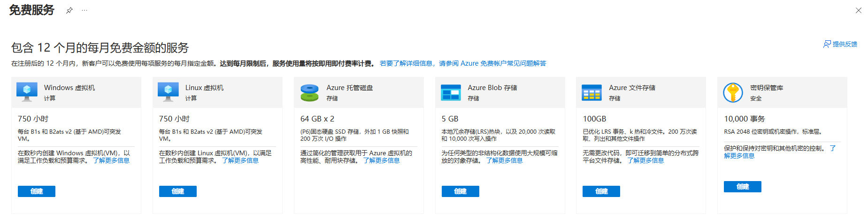Image resolution: width=868 pixels, height=220 pixels.
Task: Click the 密钥保管库 key icon
Action: (733, 92)
